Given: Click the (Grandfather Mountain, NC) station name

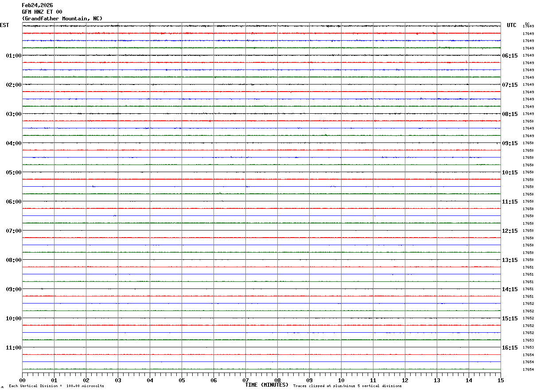Looking at the screenshot, I should 62,19.
